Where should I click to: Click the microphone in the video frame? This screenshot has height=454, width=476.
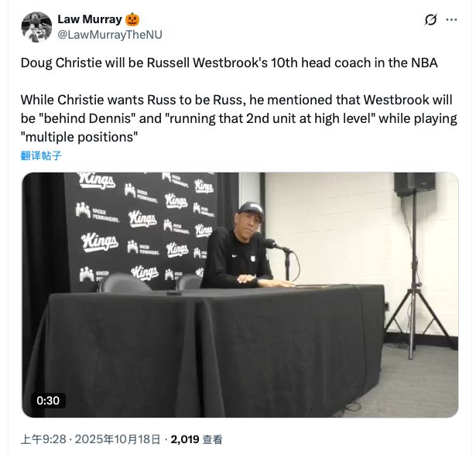(276, 245)
